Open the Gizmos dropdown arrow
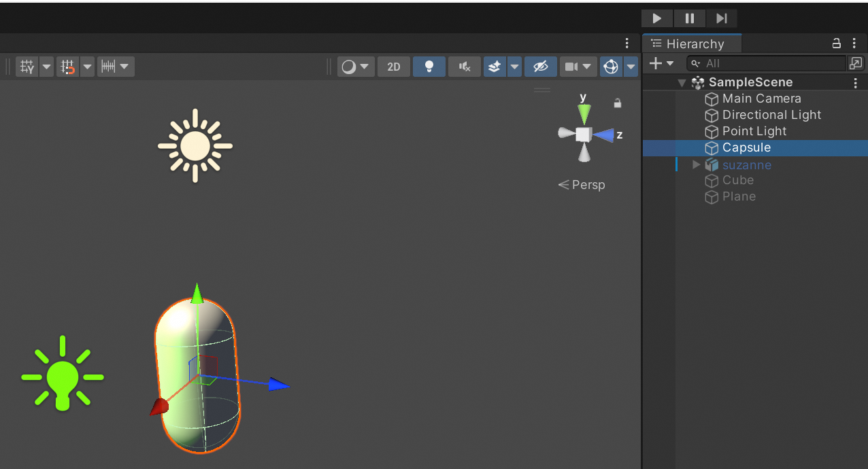The width and height of the screenshot is (868, 469). [631, 67]
